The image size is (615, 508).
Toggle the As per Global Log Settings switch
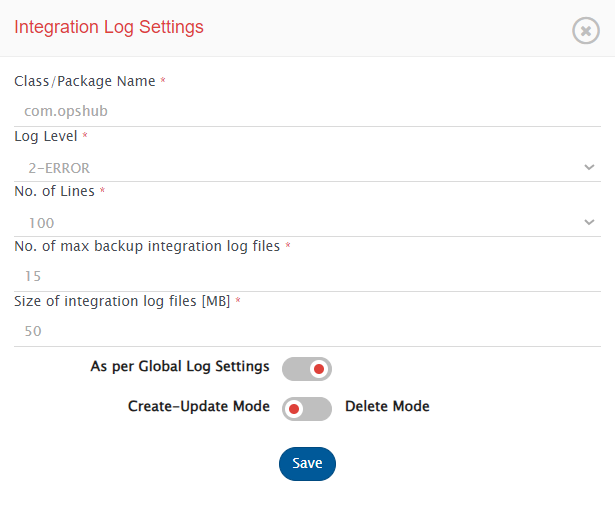coord(306,369)
